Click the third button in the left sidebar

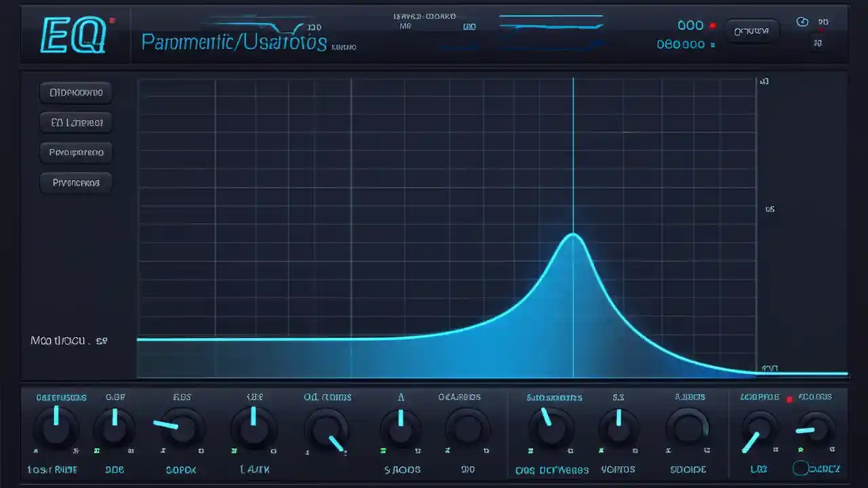tap(76, 152)
